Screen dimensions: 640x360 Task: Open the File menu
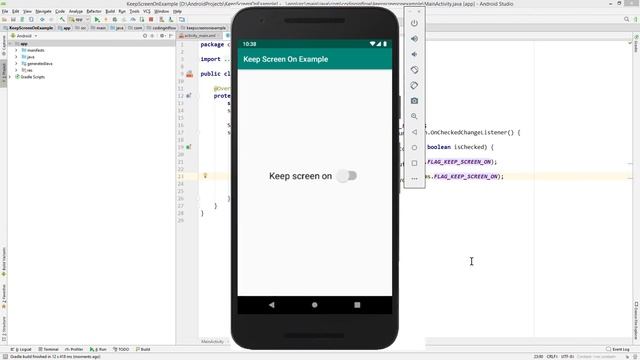point(5,11)
